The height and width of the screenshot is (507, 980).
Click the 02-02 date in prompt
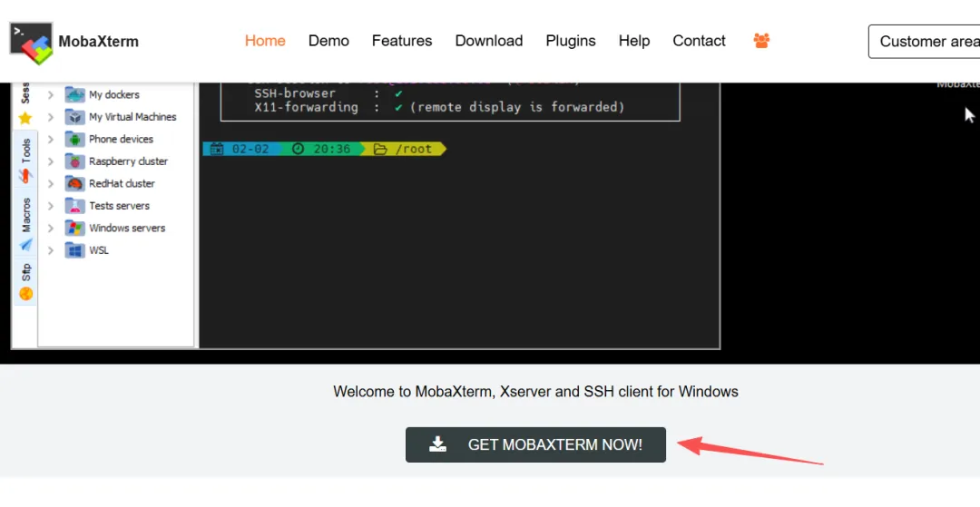(x=250, y=149)
